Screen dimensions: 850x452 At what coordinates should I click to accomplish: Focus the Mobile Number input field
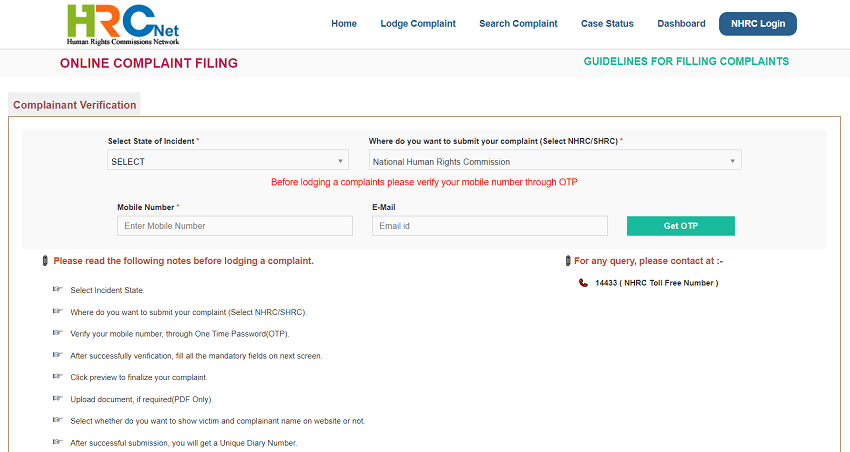pyautogui.click(x=234, y=226)
